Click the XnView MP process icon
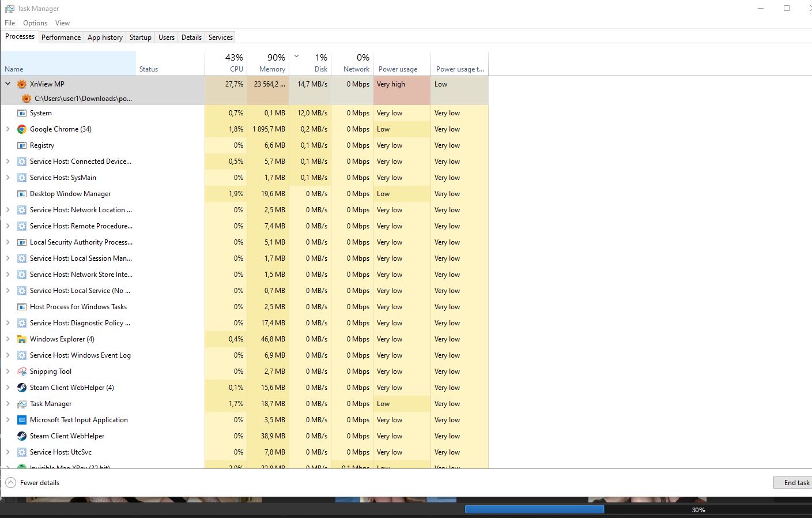This screenshot has height=518, width=812. pos(22,84)
